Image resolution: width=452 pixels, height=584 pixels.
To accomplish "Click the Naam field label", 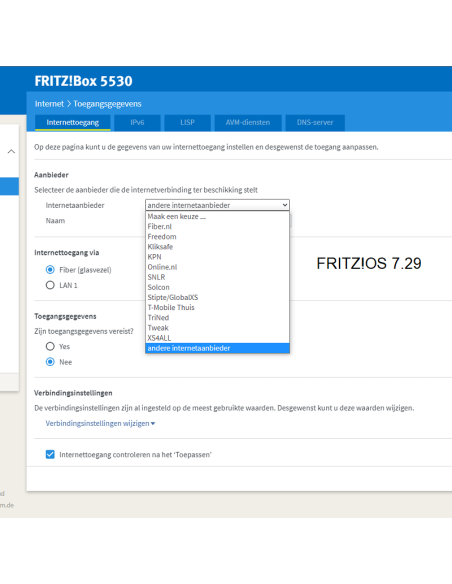I will tap(55, 220).
